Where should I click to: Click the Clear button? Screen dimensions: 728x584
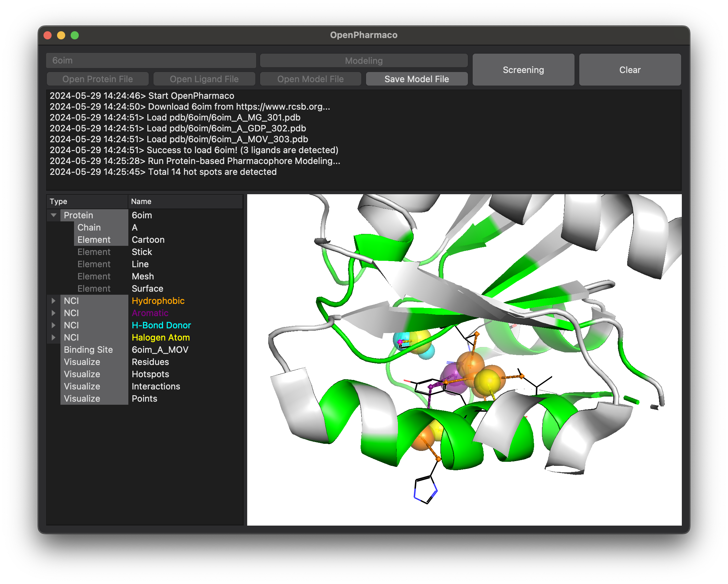[x=630, y=70]
